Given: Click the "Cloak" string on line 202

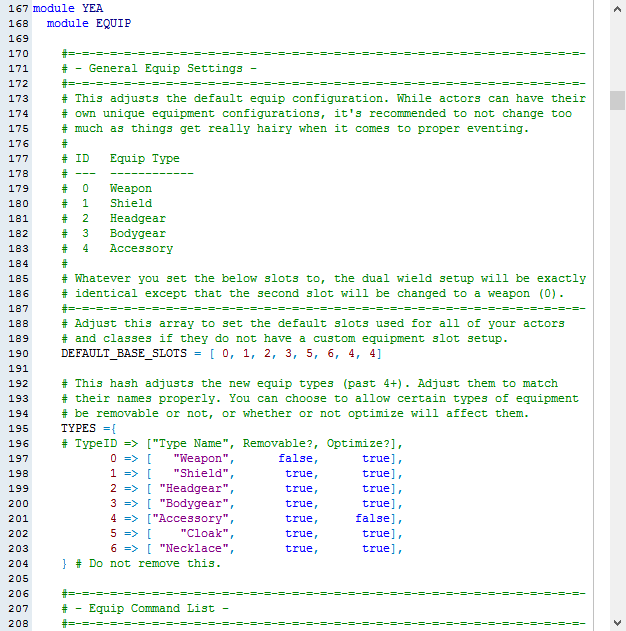Looking at the screenshot, I should (x=204, y=533).
